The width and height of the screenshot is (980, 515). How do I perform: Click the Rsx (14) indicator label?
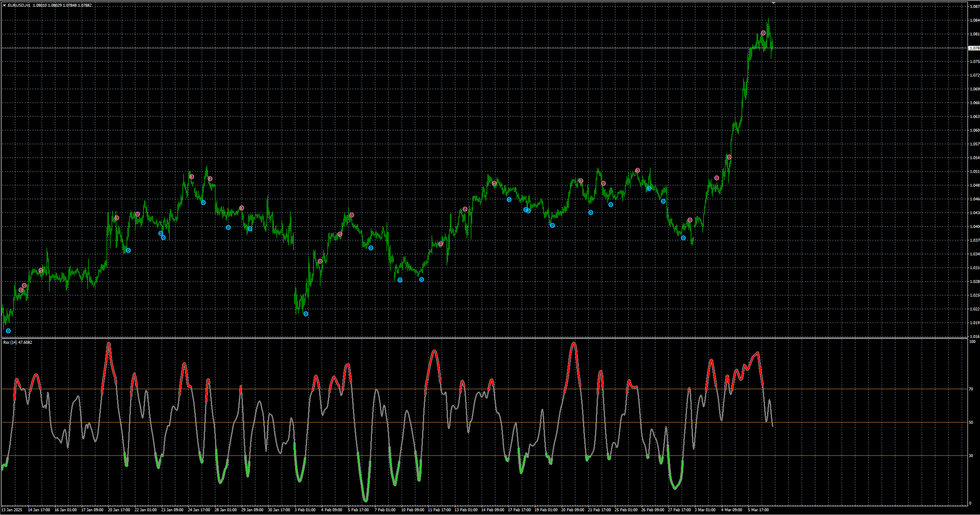(17, 342)
